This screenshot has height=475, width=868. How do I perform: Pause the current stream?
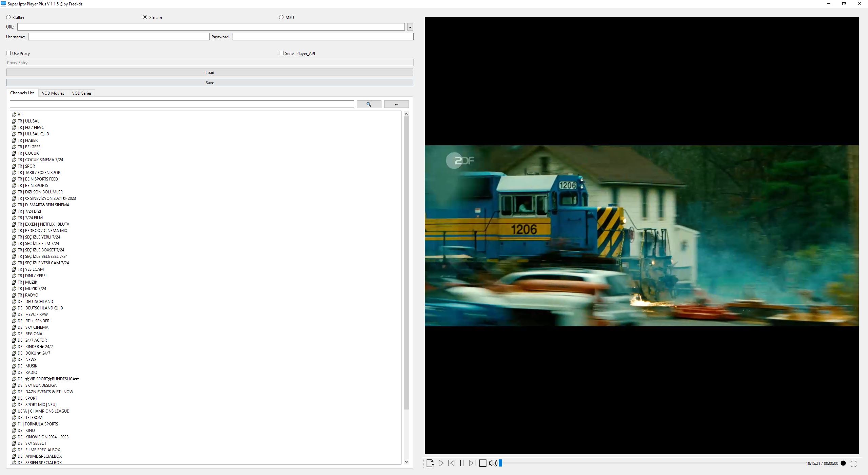[x=461, y=463]
